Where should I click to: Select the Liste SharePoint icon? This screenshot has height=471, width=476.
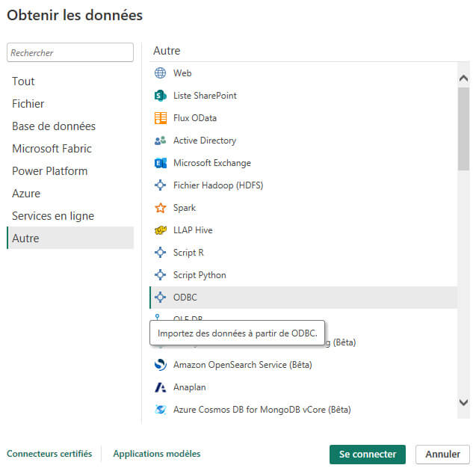(160, 96)
